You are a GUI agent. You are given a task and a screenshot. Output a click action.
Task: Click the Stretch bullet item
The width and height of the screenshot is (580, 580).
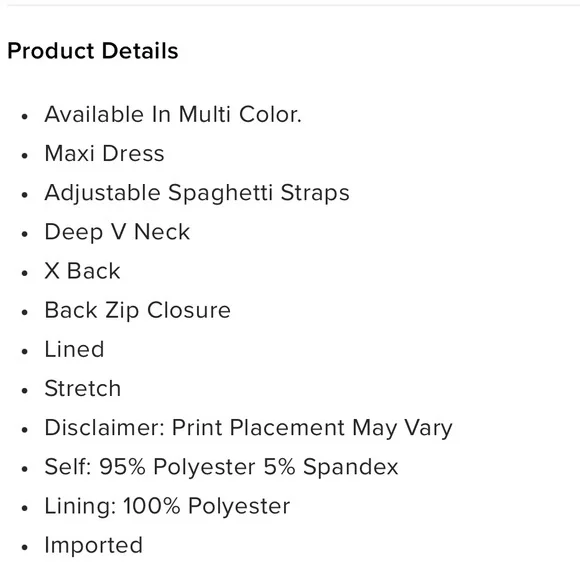(x=82, y=389)
